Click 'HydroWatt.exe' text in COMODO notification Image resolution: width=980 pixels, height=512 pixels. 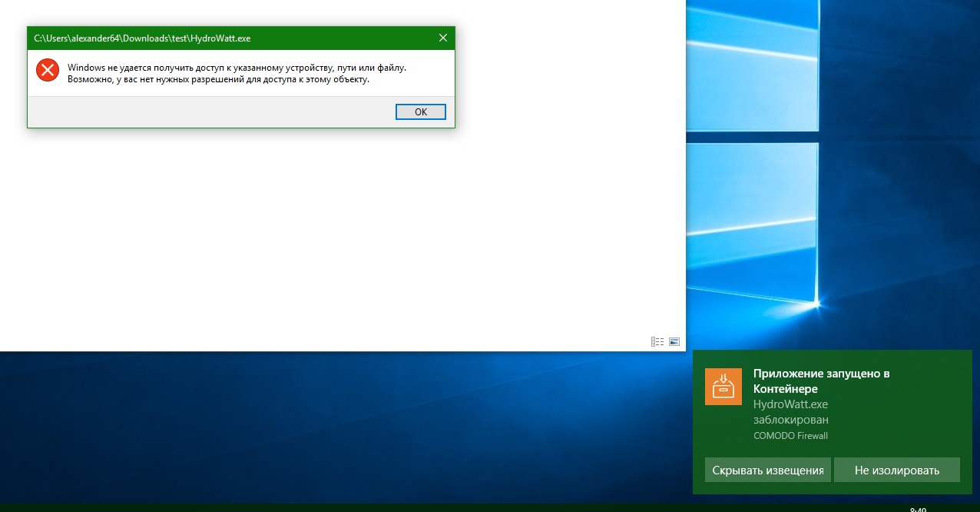pyautogui.click(x=790, y=404)
